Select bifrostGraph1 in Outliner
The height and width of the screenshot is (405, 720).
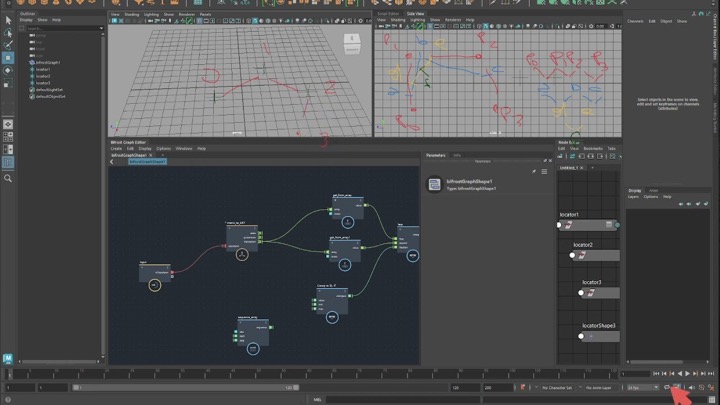point(48,62)
